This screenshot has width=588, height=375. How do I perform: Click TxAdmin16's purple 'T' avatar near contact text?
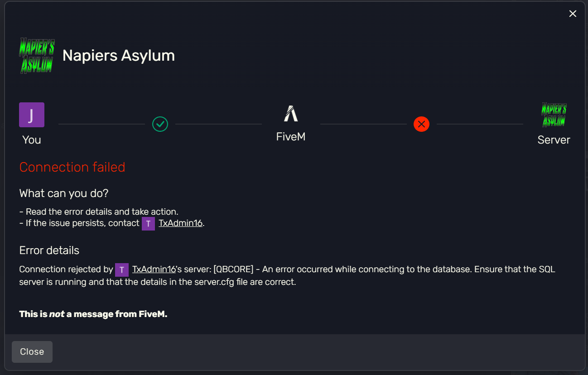tap(148, 223)
